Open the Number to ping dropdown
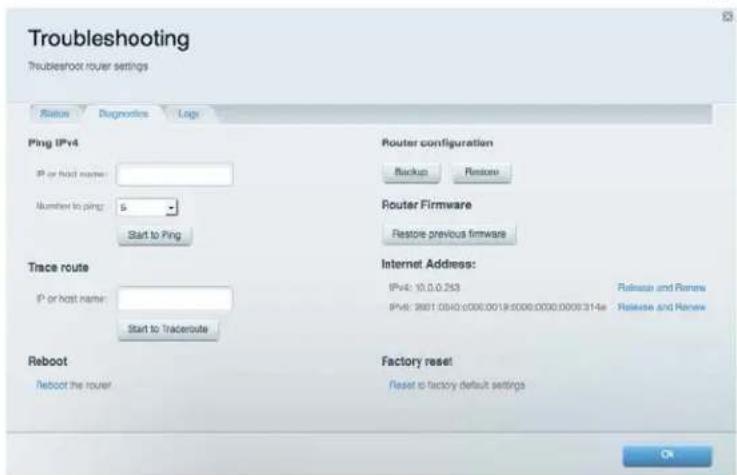737x475 pixels. pos(147,207)
